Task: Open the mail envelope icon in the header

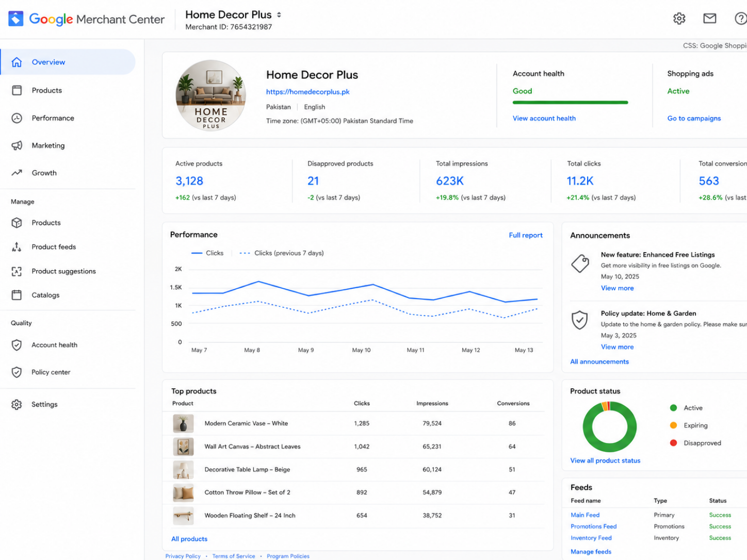Action: click(710, 19)
